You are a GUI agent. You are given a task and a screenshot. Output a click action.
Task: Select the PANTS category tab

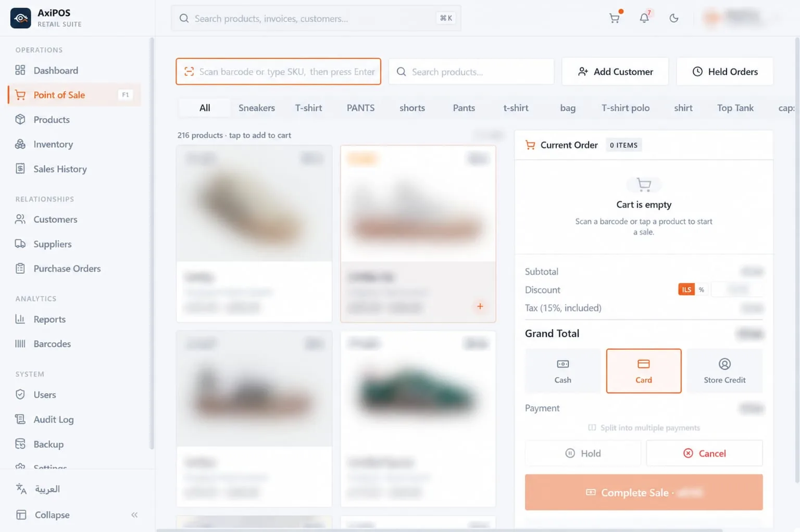(360, 108)
